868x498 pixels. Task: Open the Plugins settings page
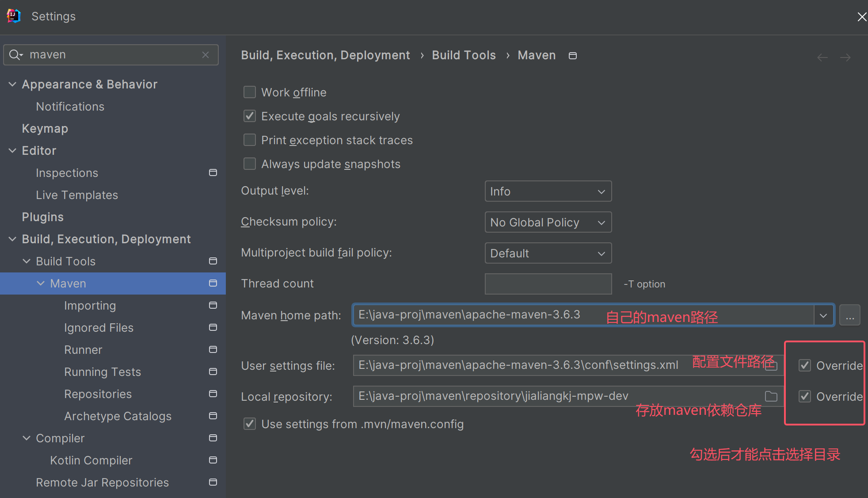pos(43,217)
